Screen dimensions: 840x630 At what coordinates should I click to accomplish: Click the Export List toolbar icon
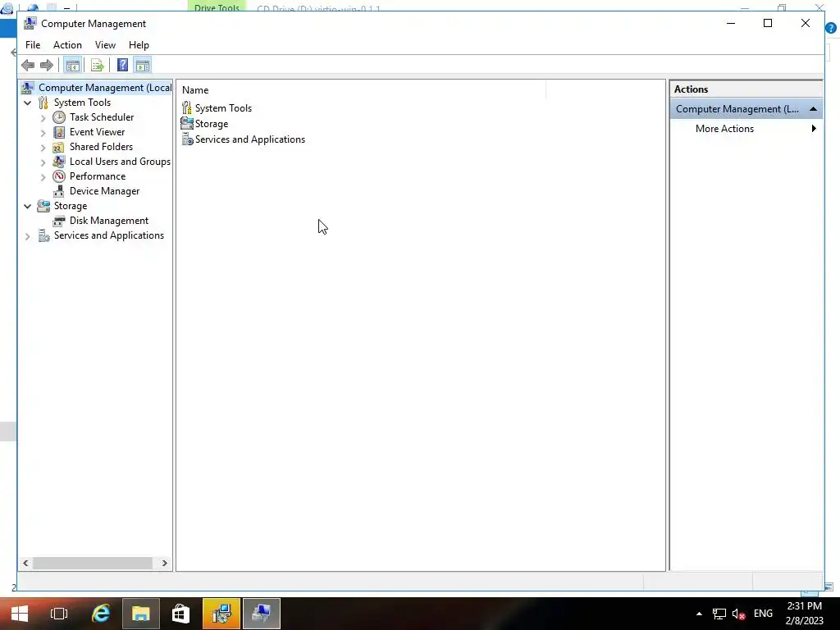point(97,66)
